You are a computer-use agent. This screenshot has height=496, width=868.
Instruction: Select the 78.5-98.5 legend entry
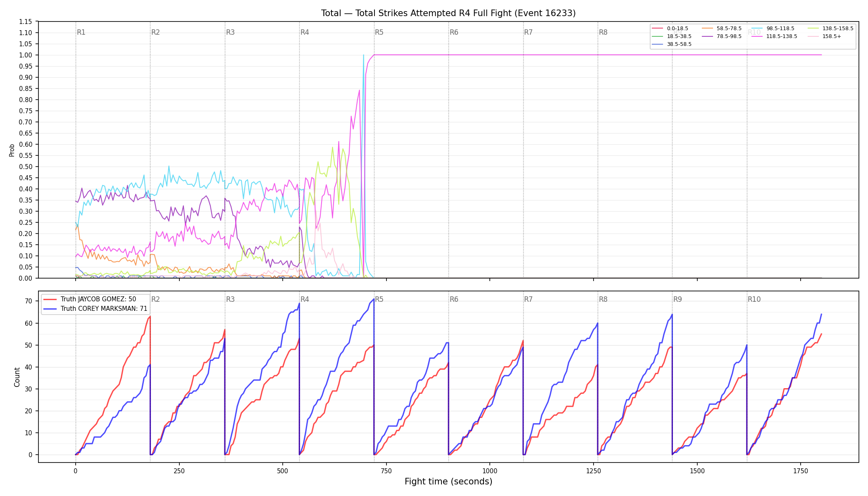point(721,36)
